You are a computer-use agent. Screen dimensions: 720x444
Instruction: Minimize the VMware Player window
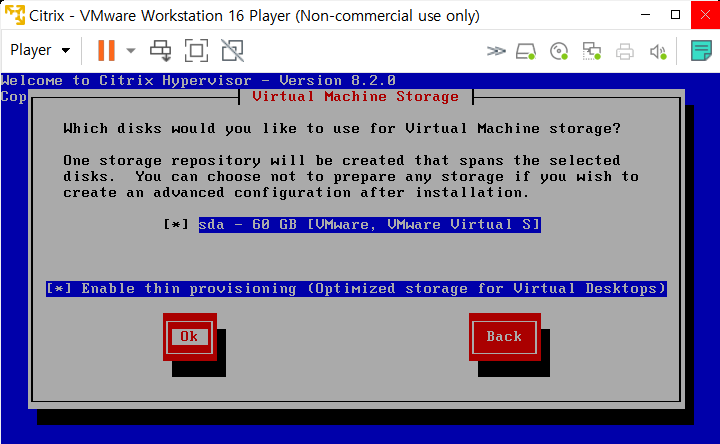(645, 15)
